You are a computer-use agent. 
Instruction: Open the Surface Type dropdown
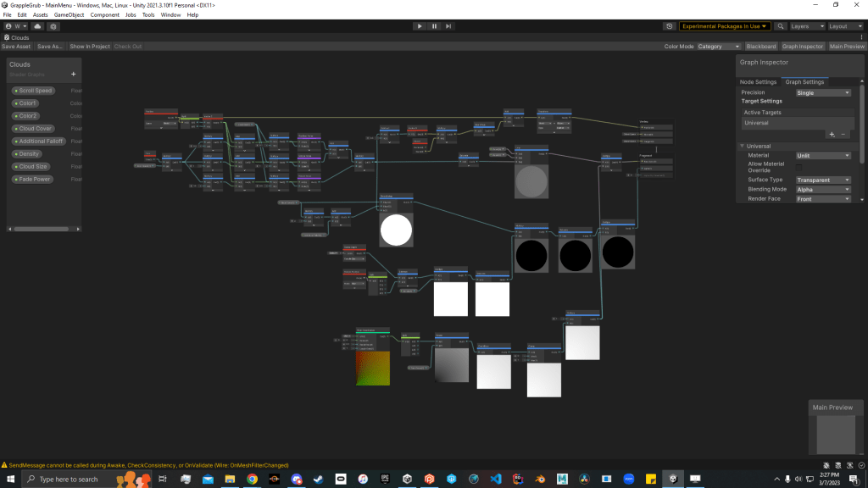(x=823, y=180)
